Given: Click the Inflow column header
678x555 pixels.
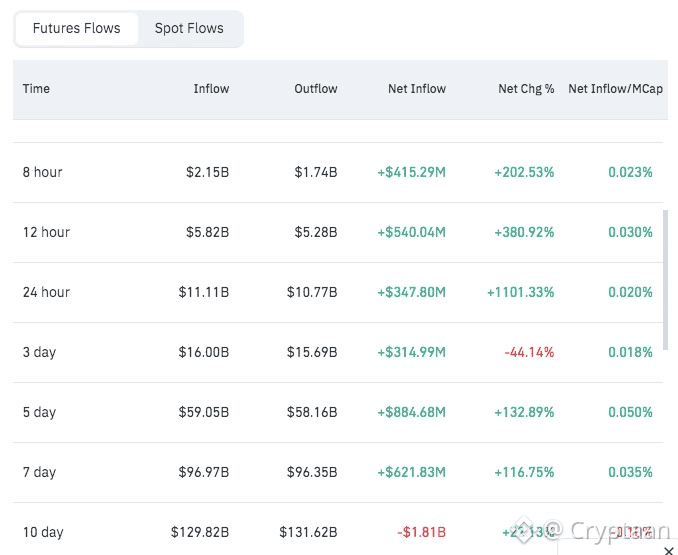Looking at the screenshot, I should tap(211, 89).
